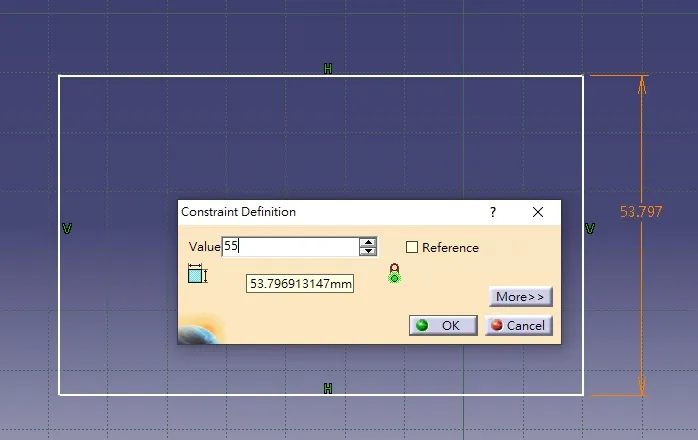698x440 pixels.
Task: Click the lock formula icon in dialog
Action: 394,273
